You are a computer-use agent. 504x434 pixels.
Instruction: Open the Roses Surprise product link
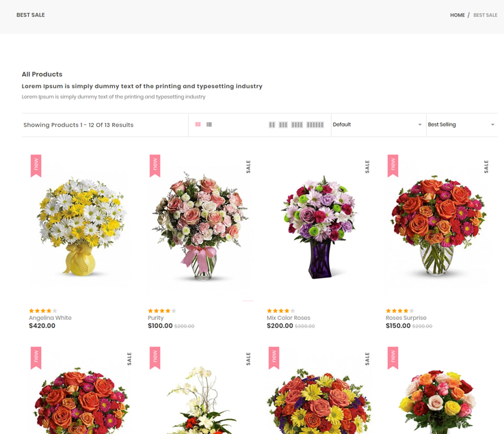[406, 318]
